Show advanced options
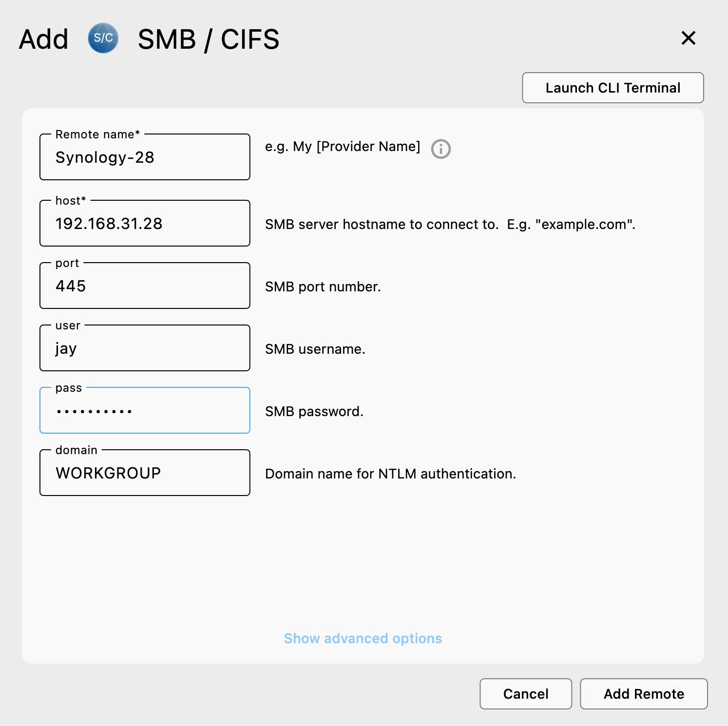Viewport: 728px width, 726px height. pyautogui.click(x=363, y=638)
